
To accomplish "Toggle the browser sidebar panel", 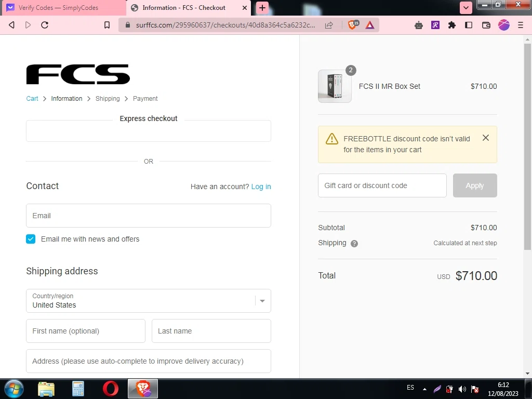I will (x=469, y=25).
